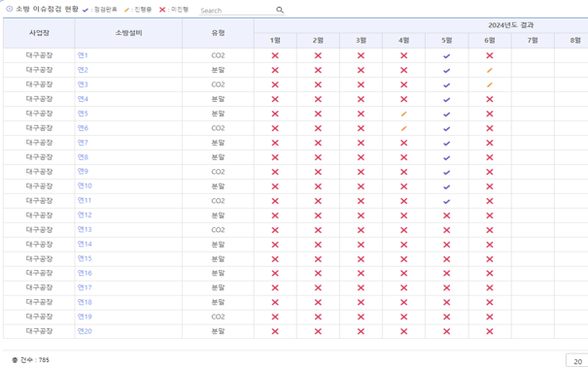Screen dimensions: 588x367
Task: Click the circle icon beside 소방 이슈점검 현황
Action: (x=10, y=9)
